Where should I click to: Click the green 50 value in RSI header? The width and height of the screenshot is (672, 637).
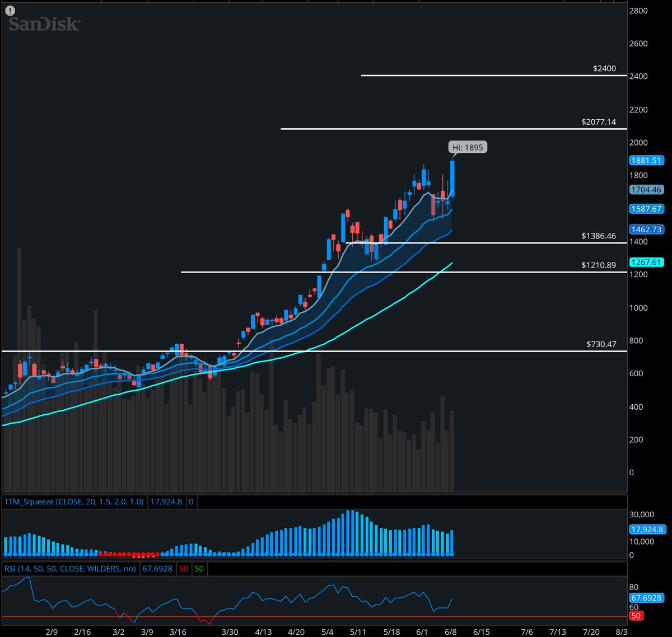tap(199, 569)
